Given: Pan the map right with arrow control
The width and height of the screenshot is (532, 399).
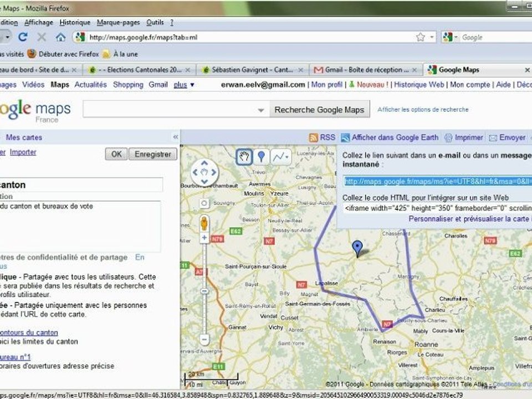Looking at the screenshot, I should pyautogui.click(x=214, y=172).
